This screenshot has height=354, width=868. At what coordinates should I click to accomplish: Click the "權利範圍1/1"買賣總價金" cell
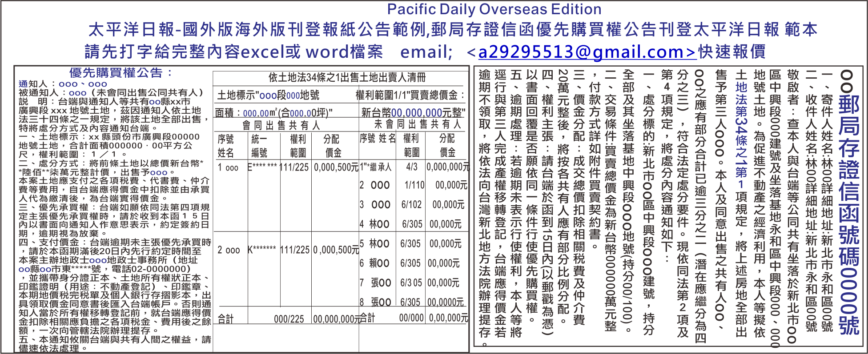(x=410, y=95)
